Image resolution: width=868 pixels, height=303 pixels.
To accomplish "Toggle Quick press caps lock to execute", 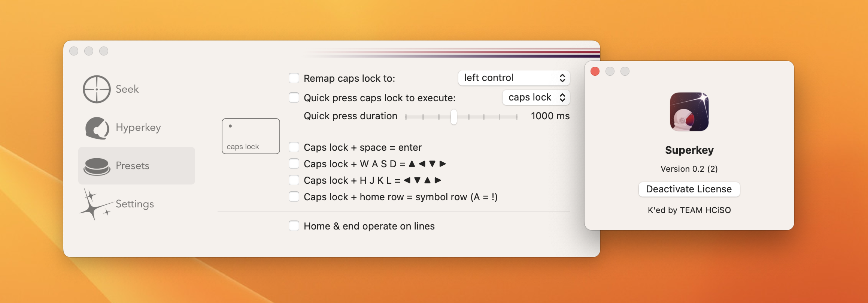I will click(294, 97).
